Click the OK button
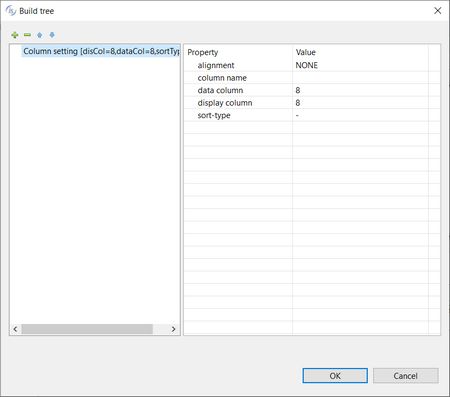The width and height of the screenshot is (450, 397). tap(335, 376)
